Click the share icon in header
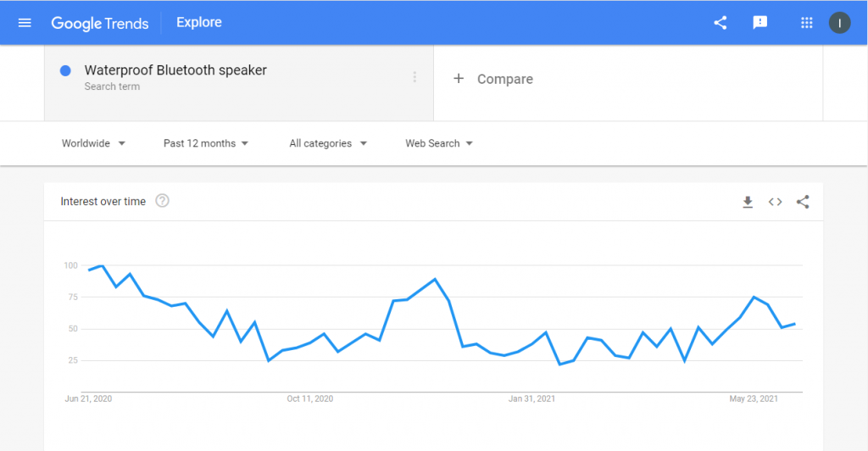868x451 pixels. pyautogui.click(x=720, y=23)
